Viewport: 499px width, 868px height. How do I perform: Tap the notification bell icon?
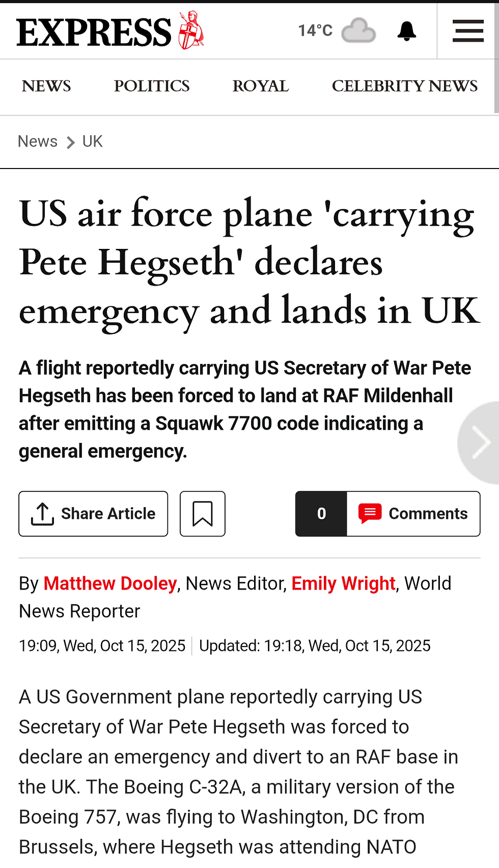(x=406, y=31)
